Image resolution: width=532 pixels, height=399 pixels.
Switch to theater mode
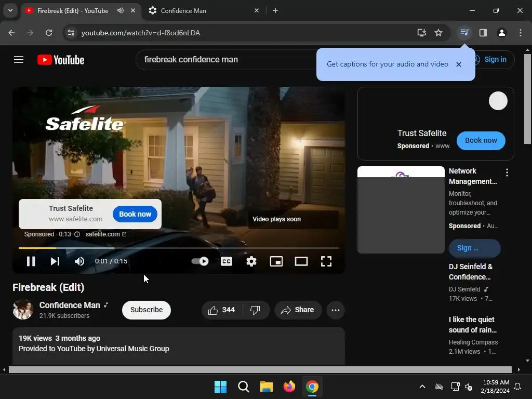coord(301,261)
